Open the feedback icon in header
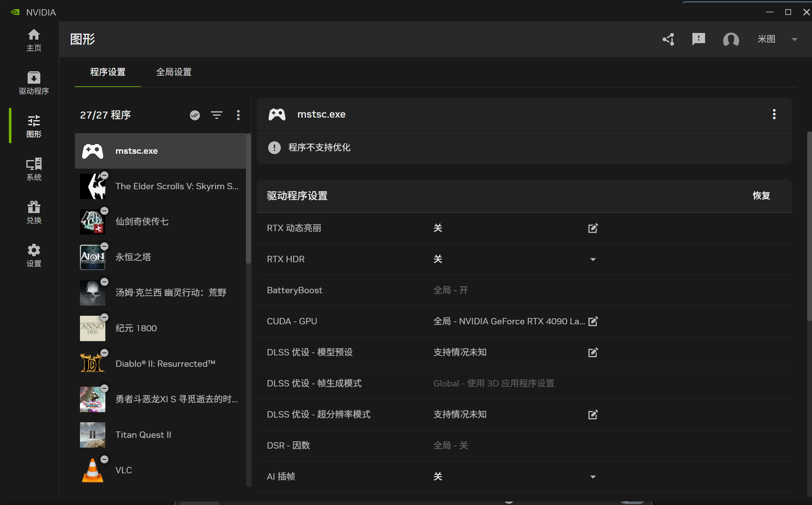 pos(698,39)
